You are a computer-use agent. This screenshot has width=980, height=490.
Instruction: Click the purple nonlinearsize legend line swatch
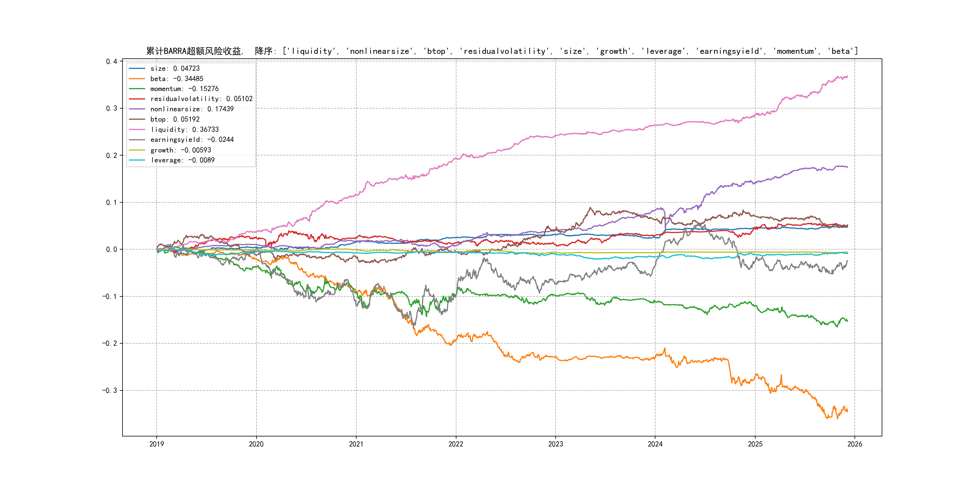pyautogui.click(x=137, y=109)
